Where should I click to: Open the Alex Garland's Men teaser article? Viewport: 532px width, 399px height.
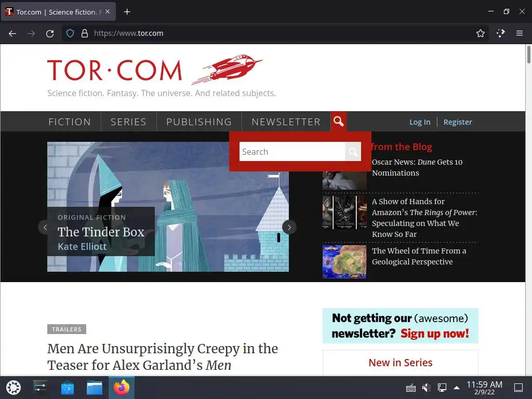tap(163, 357)
